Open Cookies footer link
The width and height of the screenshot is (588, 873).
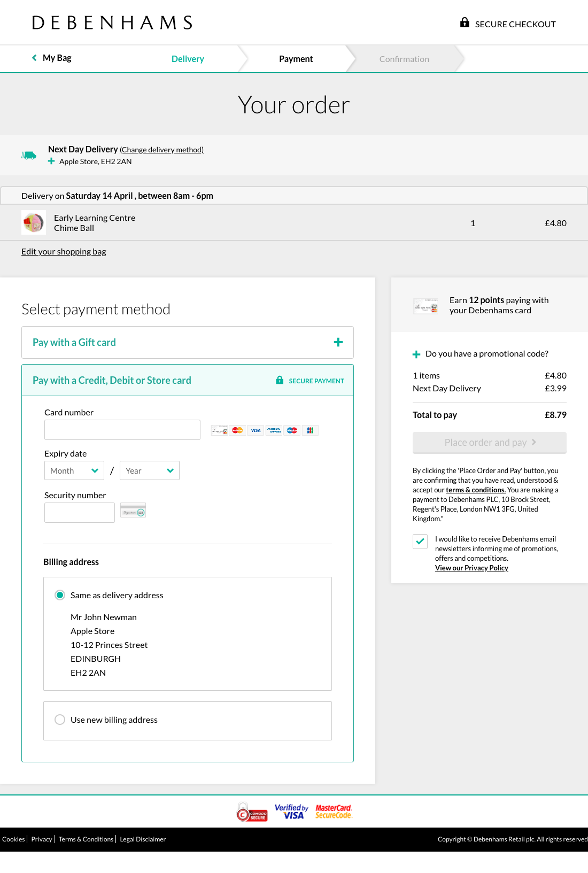coord(13,839)
